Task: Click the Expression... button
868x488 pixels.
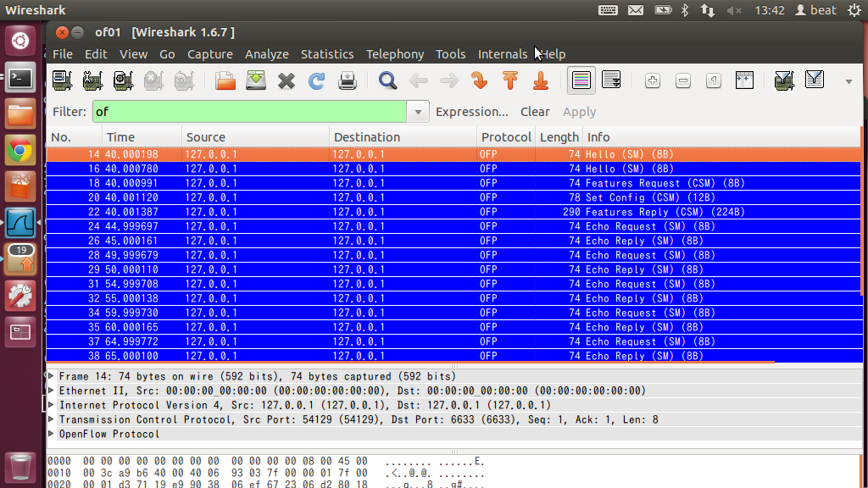Action: point(471,112)
